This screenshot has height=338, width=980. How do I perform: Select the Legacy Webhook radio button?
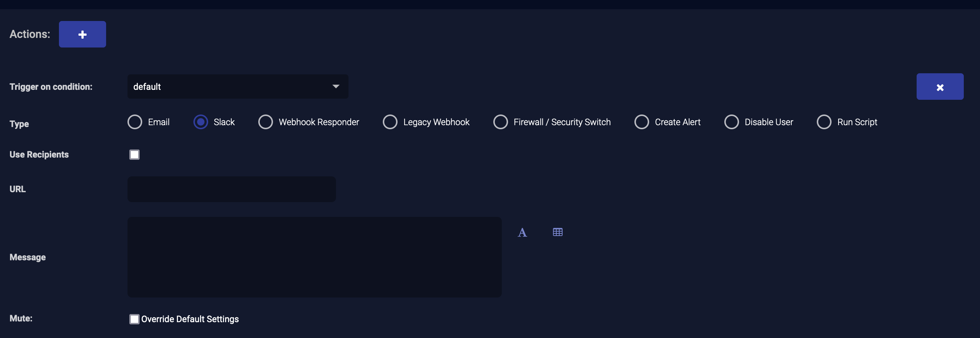pyautogui.click(x=390, y=122)
